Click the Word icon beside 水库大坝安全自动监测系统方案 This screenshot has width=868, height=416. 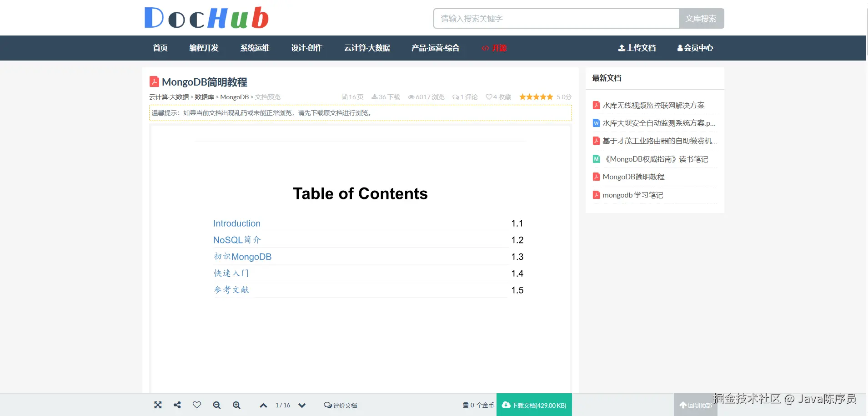596,123
